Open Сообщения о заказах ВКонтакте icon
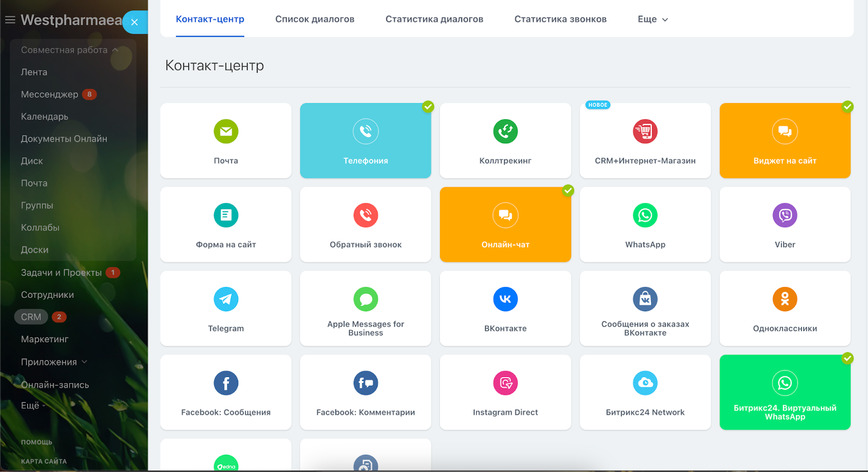Screen dimensions: 868x472 (x=645, y=299)
